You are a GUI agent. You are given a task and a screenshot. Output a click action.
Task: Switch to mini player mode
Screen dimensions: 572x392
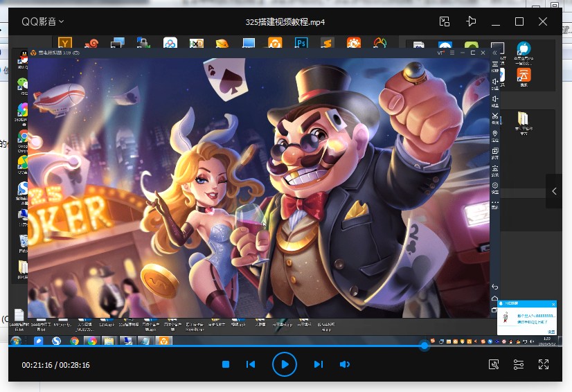[445, 21]
